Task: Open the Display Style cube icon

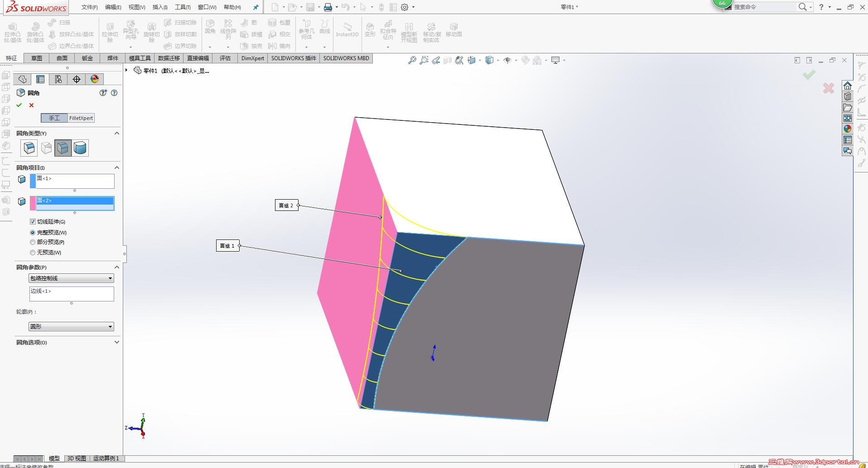Action: [489, 60]
